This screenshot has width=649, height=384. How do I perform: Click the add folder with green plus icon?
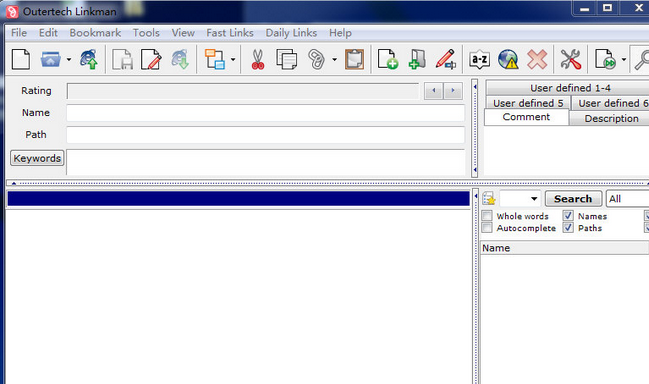[x=417, y=60]
